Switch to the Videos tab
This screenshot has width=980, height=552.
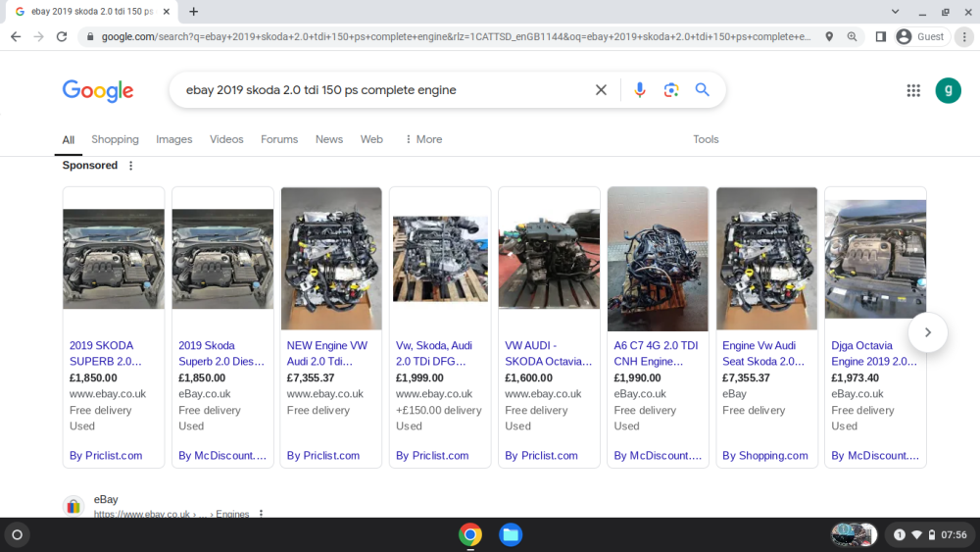(x=226, y=139)
